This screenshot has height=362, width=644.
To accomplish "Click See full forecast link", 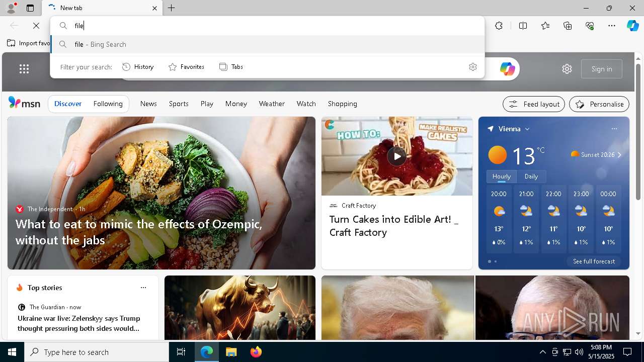I will pyautogui.click(x=594, y=261).
